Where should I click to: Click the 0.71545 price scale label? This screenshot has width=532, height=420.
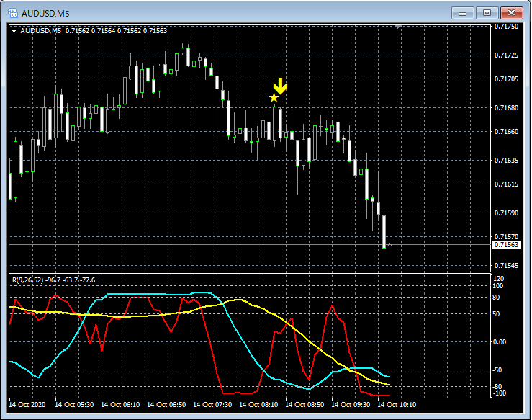point(506,266)
